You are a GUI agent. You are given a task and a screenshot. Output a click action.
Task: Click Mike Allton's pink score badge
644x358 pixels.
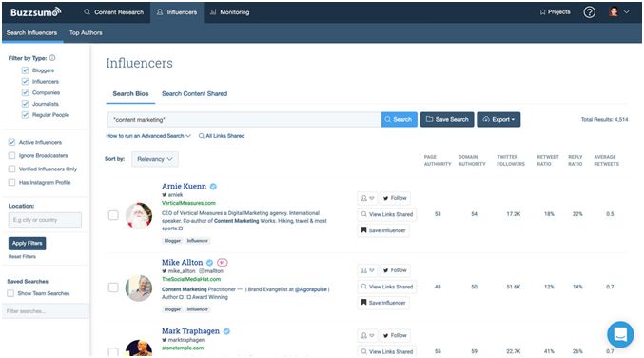(x=223, y=262)
